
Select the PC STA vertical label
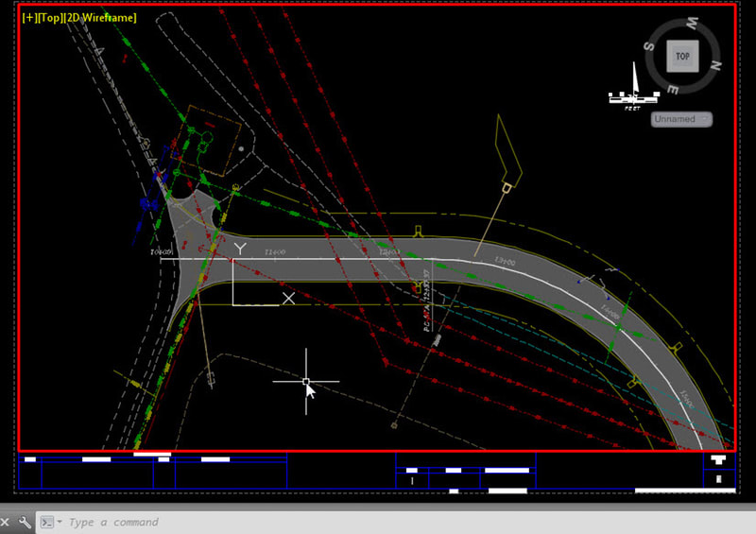click(427, 300)
